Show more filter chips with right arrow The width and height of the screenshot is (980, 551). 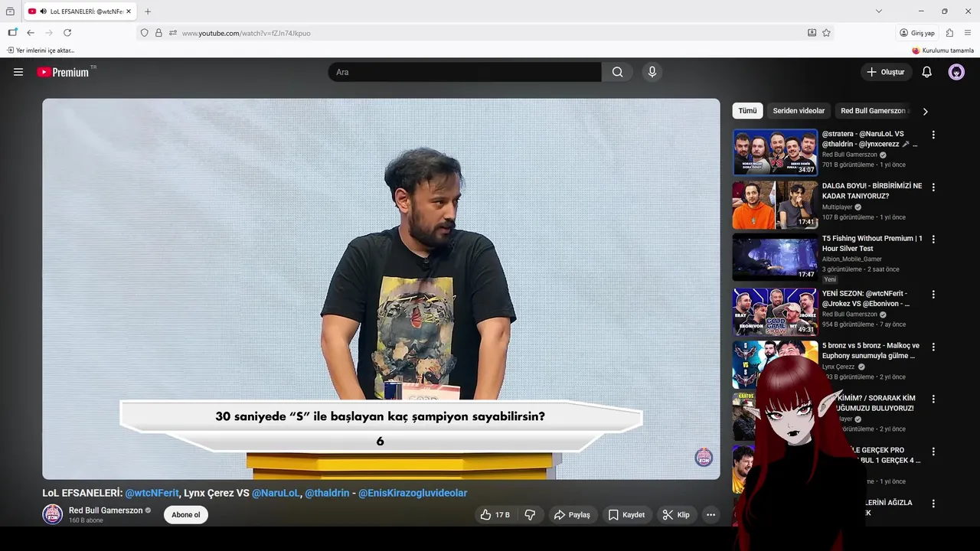pyautogui.click(x=925, y=112)
